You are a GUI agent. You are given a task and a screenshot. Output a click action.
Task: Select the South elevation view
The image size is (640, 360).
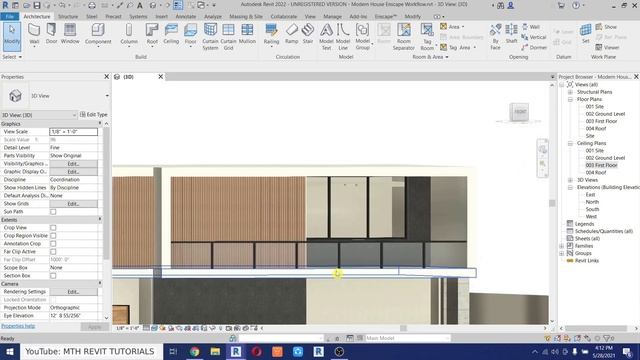(592, 209)
